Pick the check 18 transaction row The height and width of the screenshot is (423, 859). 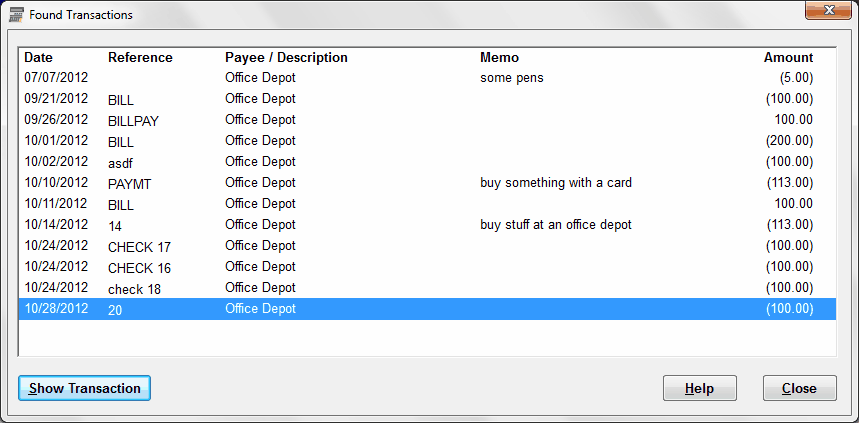tap(427, 288)
